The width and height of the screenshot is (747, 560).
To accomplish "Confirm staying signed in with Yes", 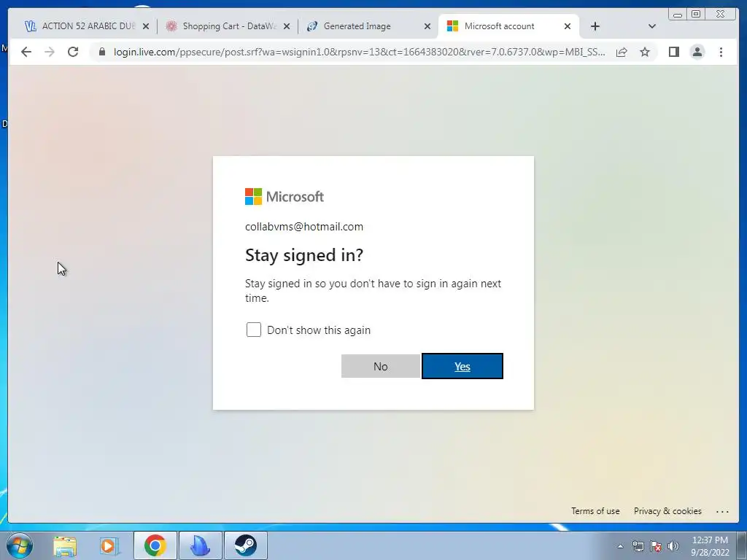I will pos(462,366).
